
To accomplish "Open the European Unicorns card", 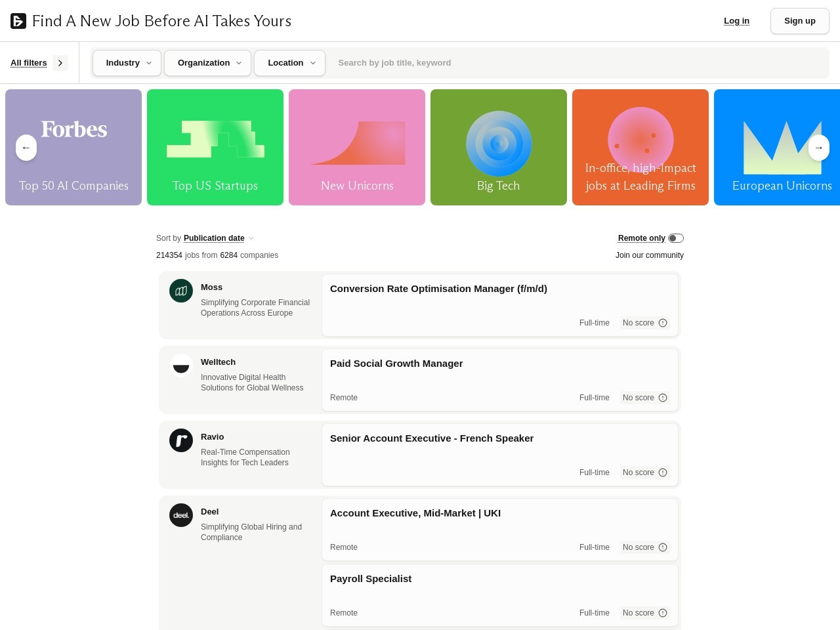I will [777, 148].
